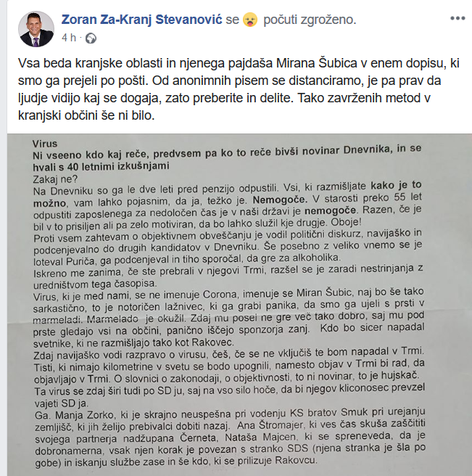Click the "Virus" heading in the letter
This screenshot has width=472, height=476.
[x=45, y=144]
